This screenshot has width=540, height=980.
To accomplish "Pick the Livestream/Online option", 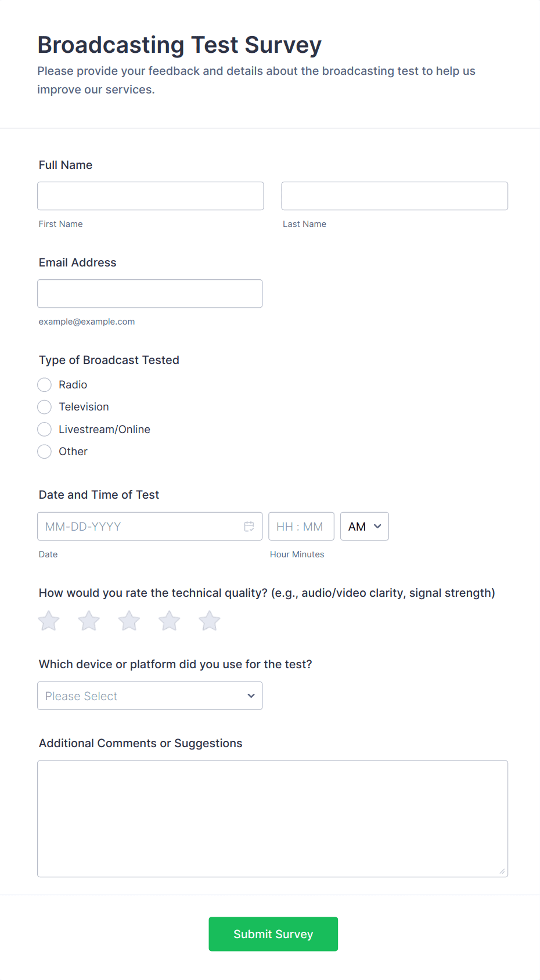I will click(45, 430).
